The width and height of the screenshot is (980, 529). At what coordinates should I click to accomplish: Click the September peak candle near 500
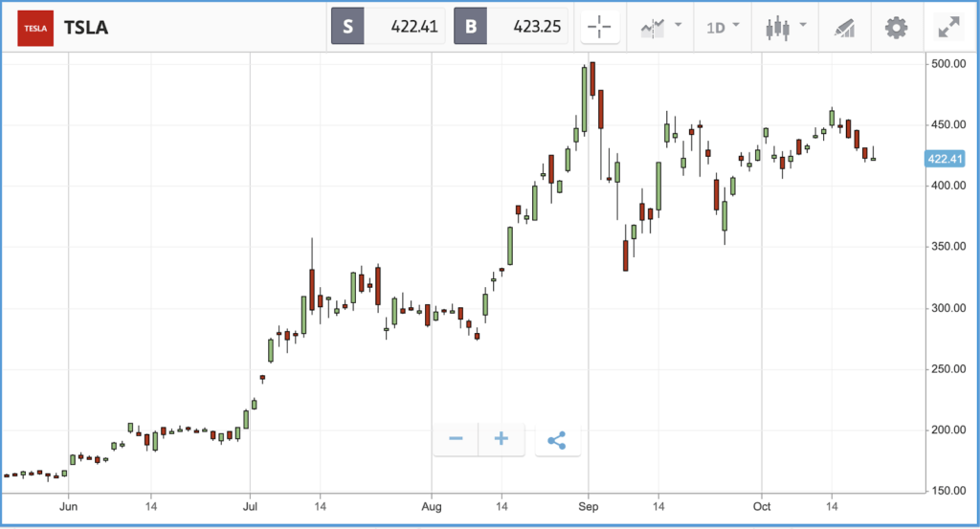click(x=592, y=78)
